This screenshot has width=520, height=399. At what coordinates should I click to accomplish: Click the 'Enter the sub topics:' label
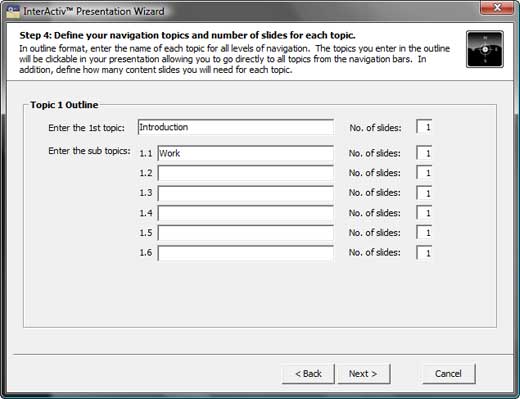(89, 151)
